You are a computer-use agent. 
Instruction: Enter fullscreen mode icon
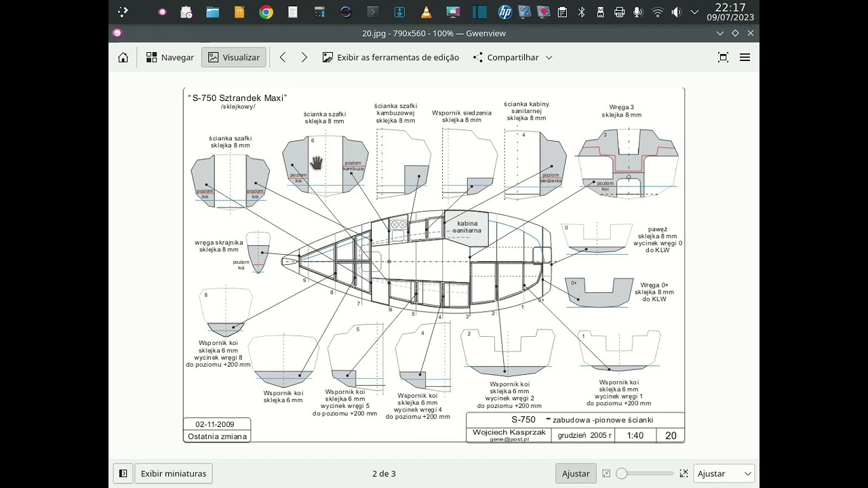click(x=723, y=58)
